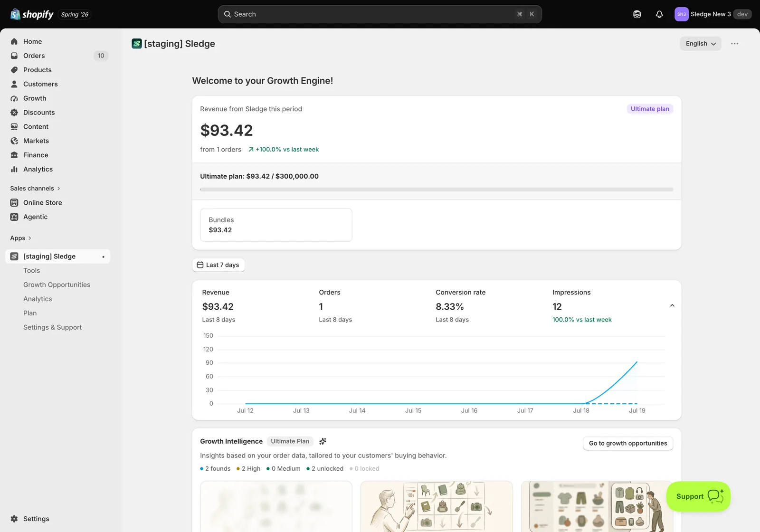Click the Agentic channel icon
The image size is (760, 532).
click(14, 217)
